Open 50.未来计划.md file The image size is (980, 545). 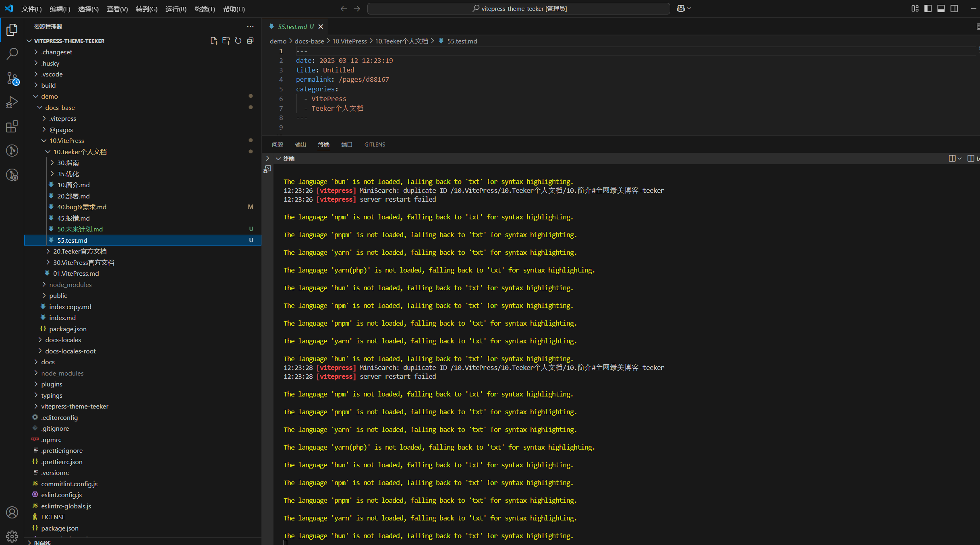(80, 229)
